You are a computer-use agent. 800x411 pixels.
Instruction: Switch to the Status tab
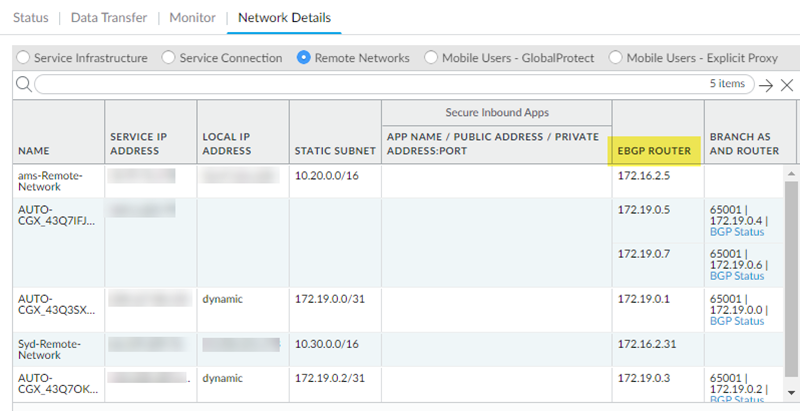[x=30, y=18]
